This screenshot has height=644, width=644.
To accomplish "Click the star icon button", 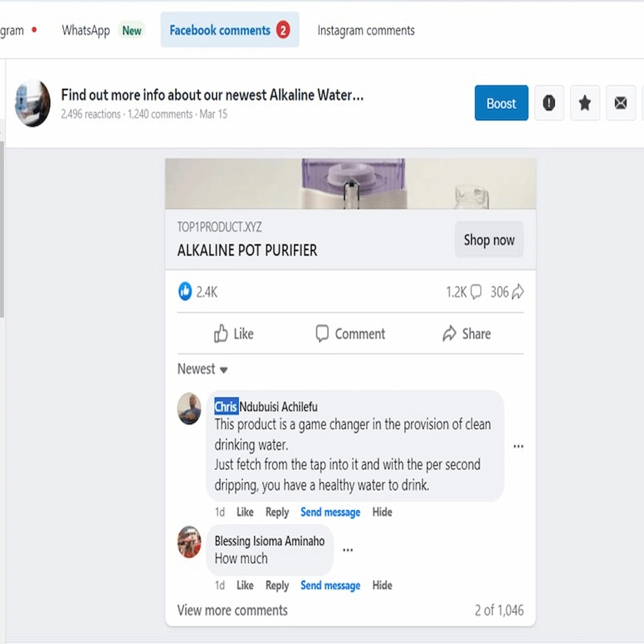I will coord(585,103).
